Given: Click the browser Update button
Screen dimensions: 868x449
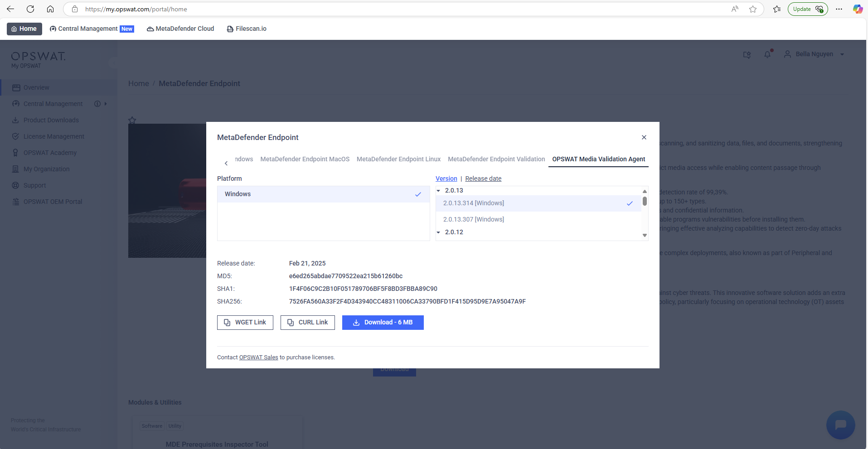Looking at the screenshot, I should point(808,9).
